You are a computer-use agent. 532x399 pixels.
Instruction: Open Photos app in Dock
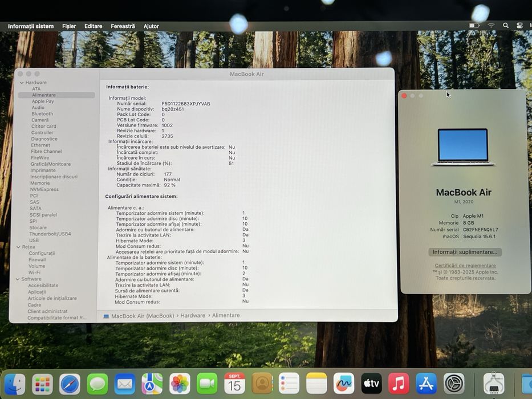tap(180, 384)
